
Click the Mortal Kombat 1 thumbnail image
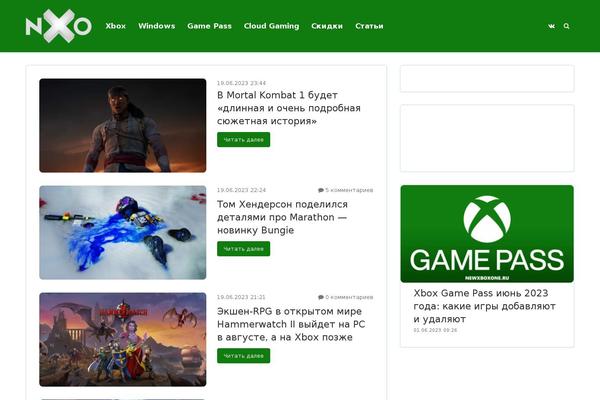click(x=123, y=126)
